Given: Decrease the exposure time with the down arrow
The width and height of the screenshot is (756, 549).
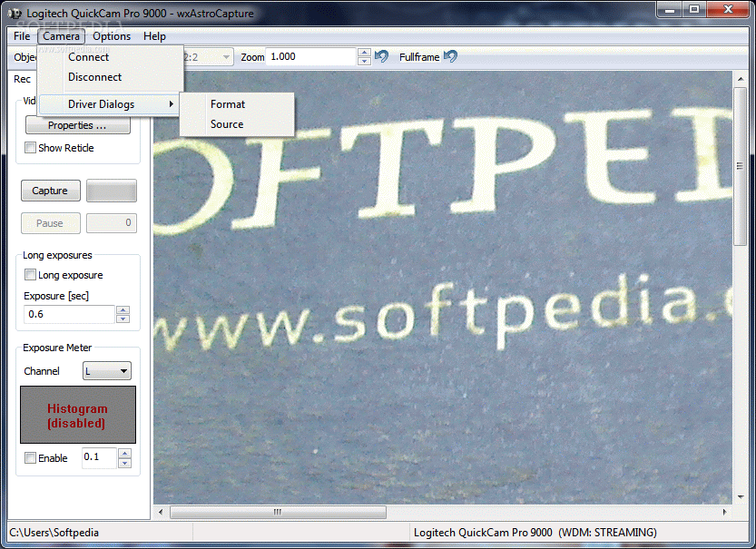Looking at the screenshot, I should [x=123, y=319].
